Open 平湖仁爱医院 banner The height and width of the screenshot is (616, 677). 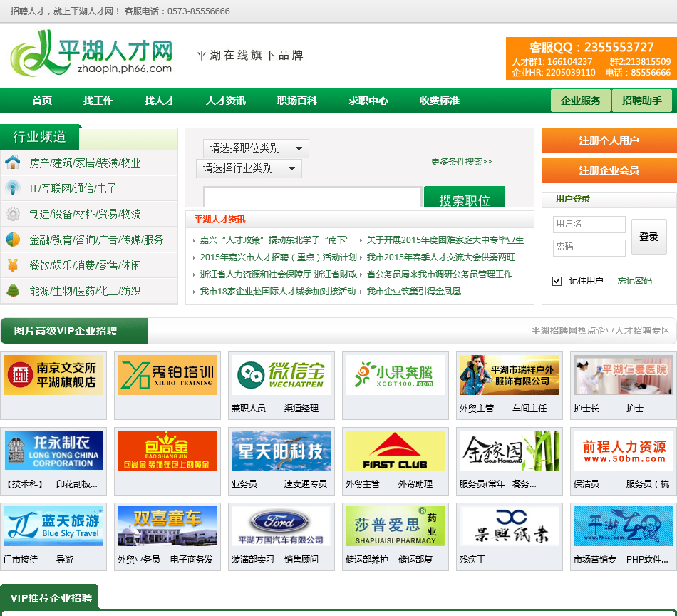tap(624, 375)
